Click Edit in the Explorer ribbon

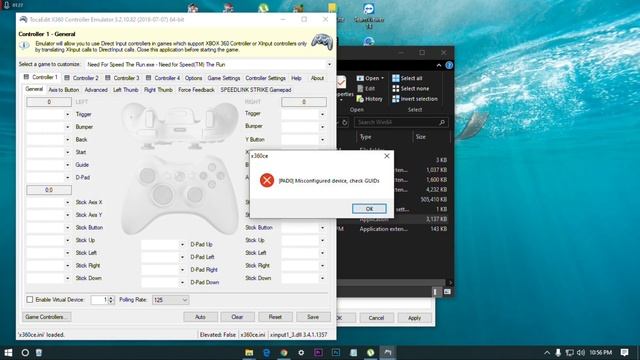click(x=366, y=88)
